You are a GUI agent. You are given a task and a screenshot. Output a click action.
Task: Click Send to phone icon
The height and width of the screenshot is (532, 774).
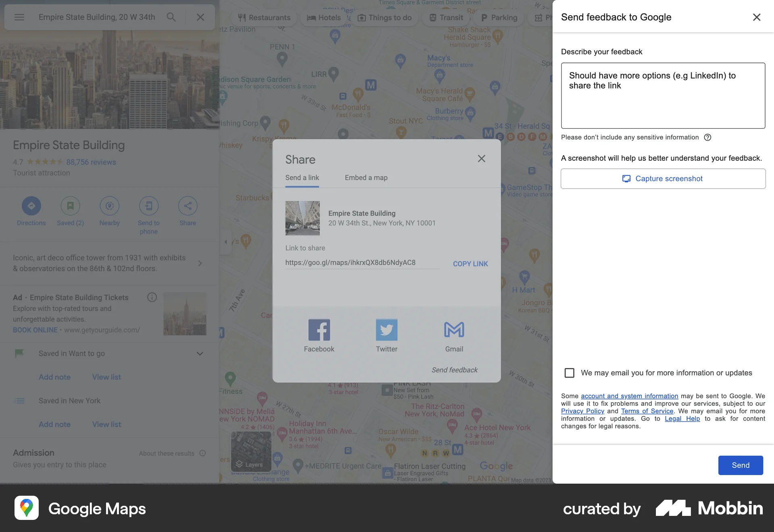tap(148, 206)
